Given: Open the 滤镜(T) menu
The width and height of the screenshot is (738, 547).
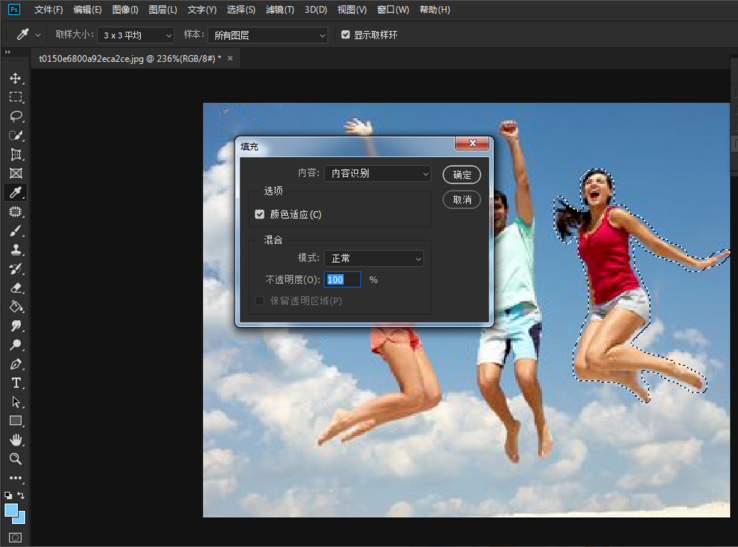Looking at the screenshot, I should coord(280,10).
